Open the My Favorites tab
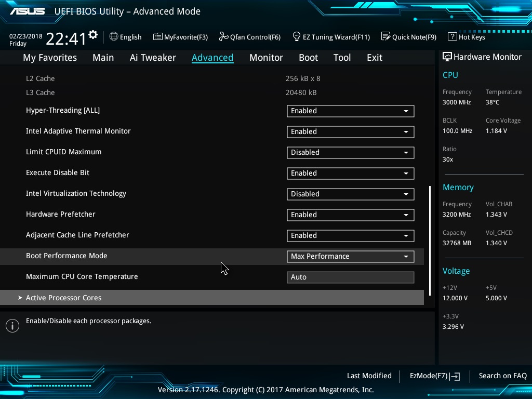The height and width of the screenshot is (399, 532). (50, 58)
